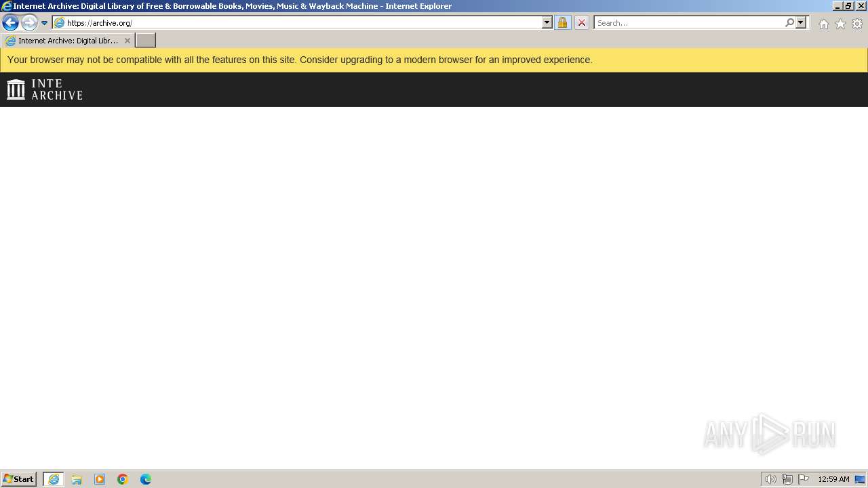Select the Internet Archive tab
Image resolution: width=868 pixels, height=488 pixels.
point(67,41)
